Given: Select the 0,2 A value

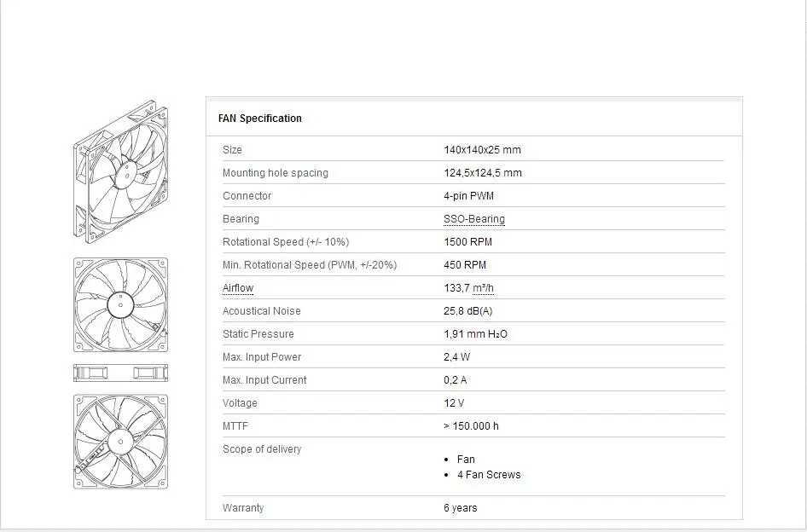Looking at the screenshot, I should (x=456, y=380).
